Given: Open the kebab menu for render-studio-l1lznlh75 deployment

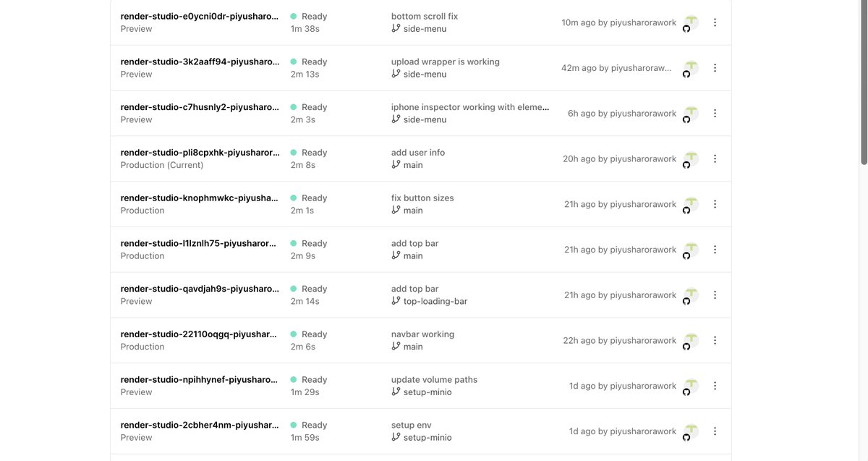Looking at the screenshot, I should click(715, 250).
